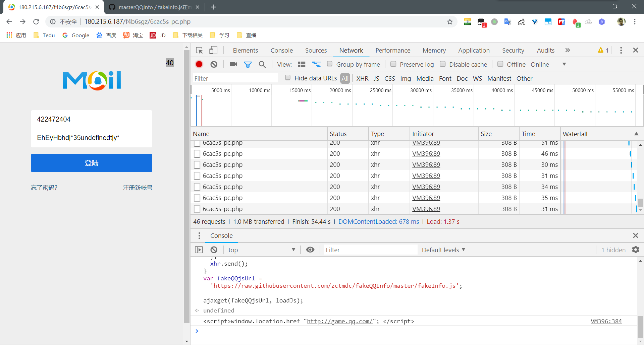This screenshot has height=345, width=644.
Task: Expand more DevTools tabs chevron
Action: 568,50
